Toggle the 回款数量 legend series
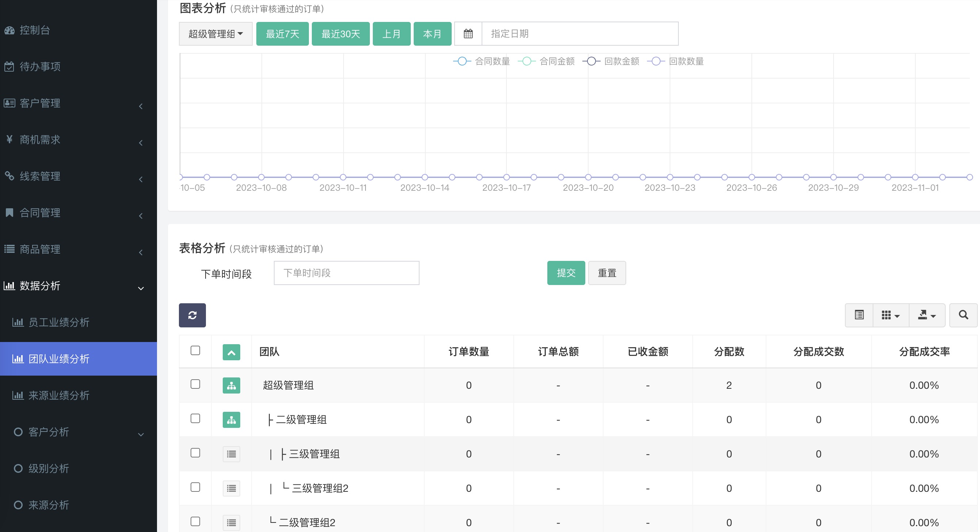The height and width of the screenshot is (532, 980). [x=675, y=61]
